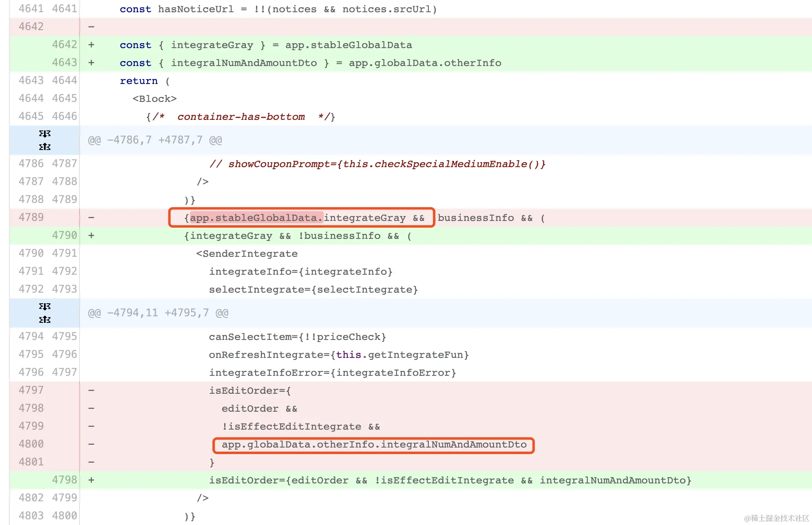The image size is (812, 525).
Task: Click the plus marker on added line 4798
Action: tap(91, 480)
